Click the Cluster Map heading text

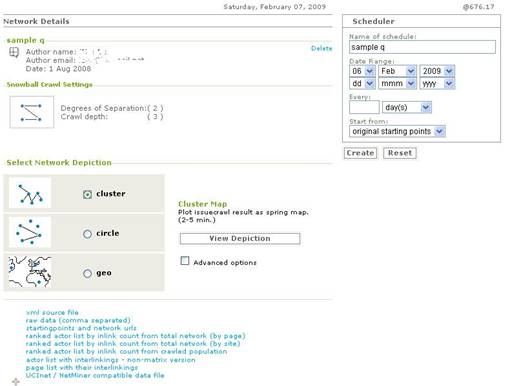click(x=203, y=204)
